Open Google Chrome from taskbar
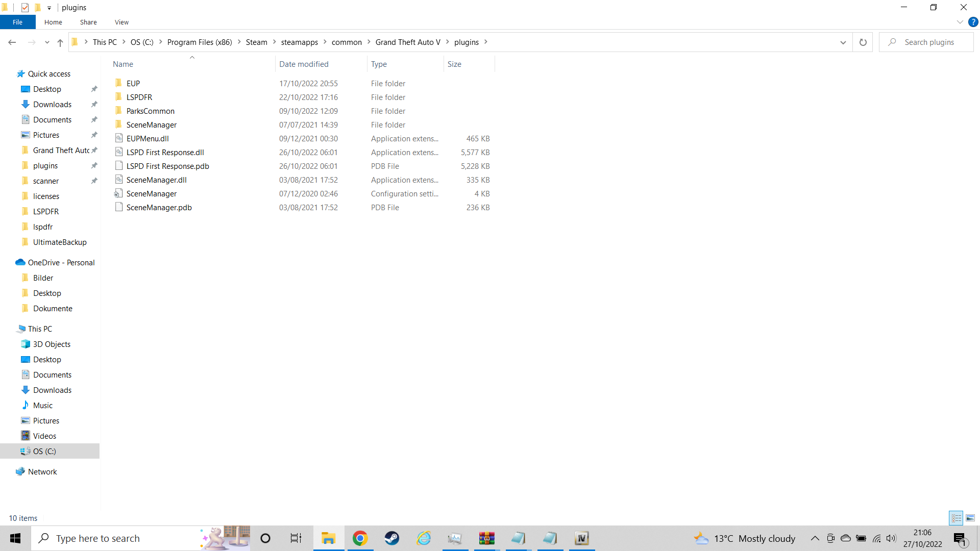This screenshot has width=980, height=551. click(x=360, y=538)
